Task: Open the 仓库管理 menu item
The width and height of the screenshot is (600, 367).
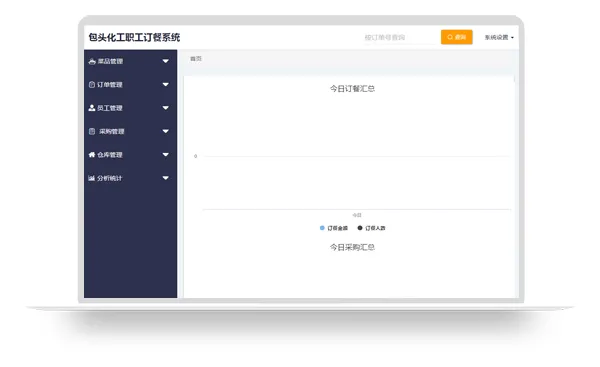Action: coord(130,155)
